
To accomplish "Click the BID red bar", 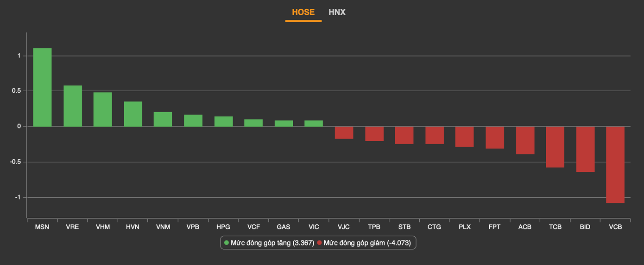I will (x=585, y=149).
